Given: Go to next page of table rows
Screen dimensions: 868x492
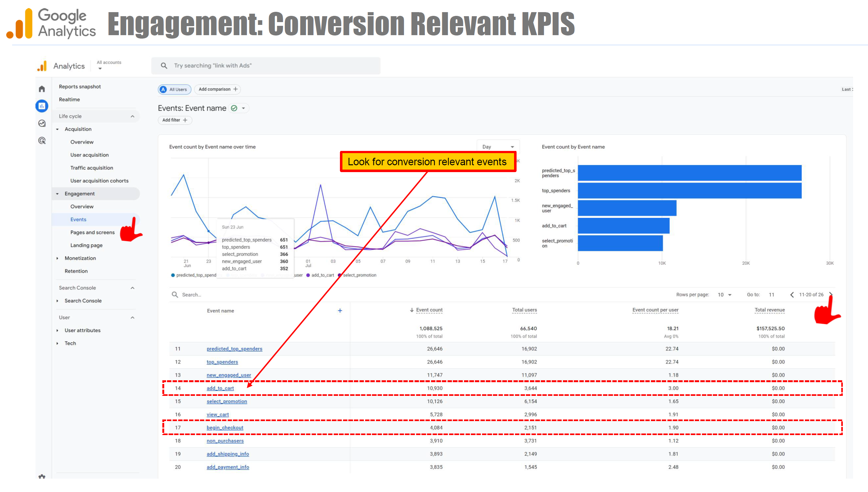Looking at the screenshot, I should pos(831,294).
